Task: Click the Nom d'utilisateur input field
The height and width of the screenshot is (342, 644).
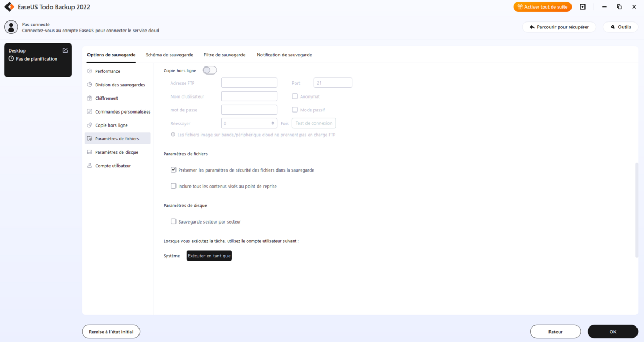Action: pyautogui.click(x=249, y=96)
